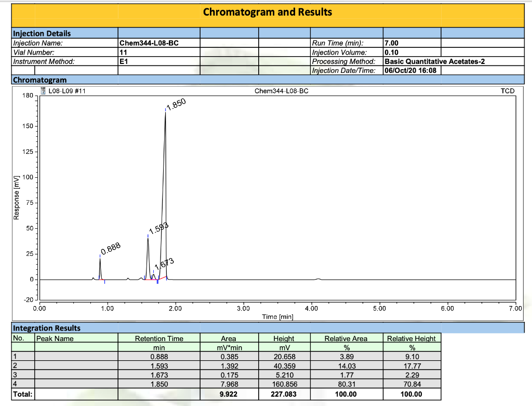The width and height of the screenshot is (532, 406).
Task: Click total area value 9.922
Action: pyautogui.click(x=229, y=394)
